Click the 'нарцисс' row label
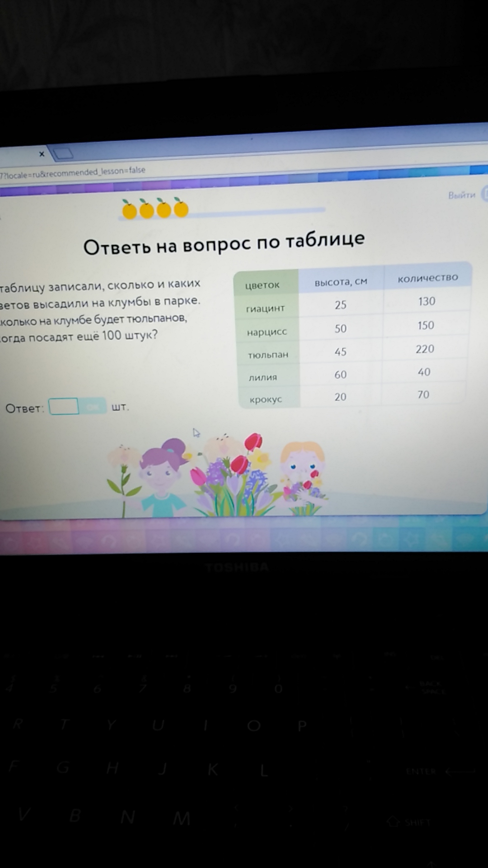The image size is (488, 868). (x=267, y=332)
